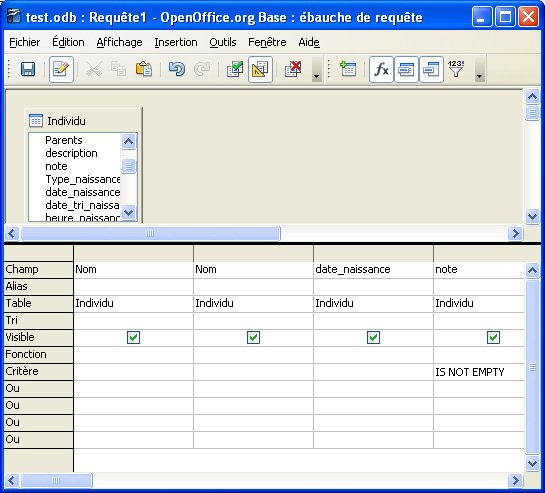Save the query with the floppy icon
Image resolution: width=545 pixels, height=493 pixels.
click(28, 69)
